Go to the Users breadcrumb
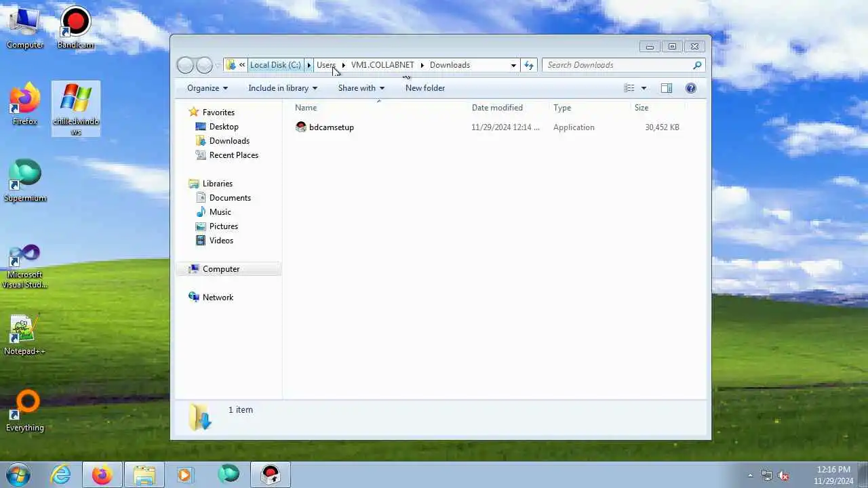 (326, 65)
